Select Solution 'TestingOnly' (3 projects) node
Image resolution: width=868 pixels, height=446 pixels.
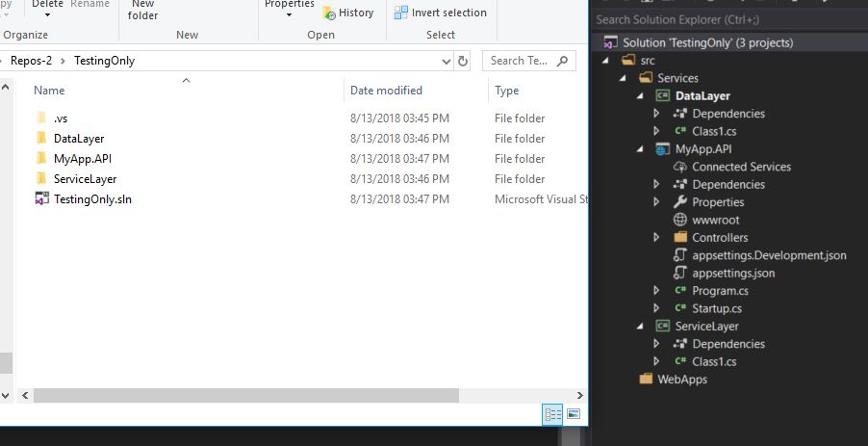pos(707,42)
